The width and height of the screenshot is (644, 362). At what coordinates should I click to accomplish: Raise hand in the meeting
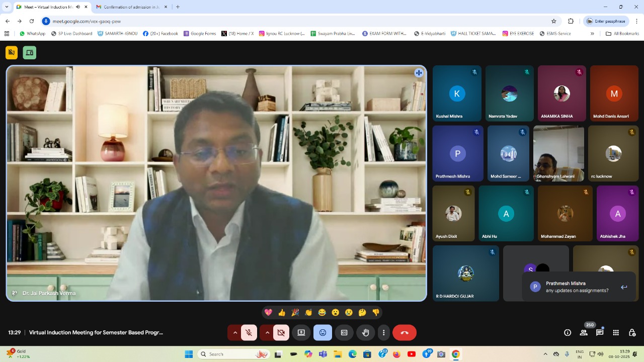(x=366, y=333)
